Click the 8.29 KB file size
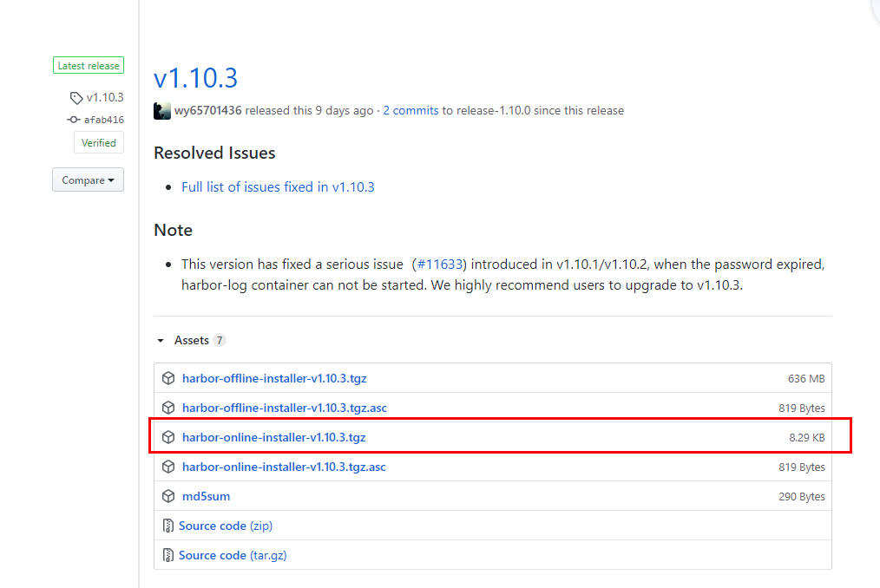Image resolution: width=880 pixels, height=588 pixels. (x=806, y=438)
